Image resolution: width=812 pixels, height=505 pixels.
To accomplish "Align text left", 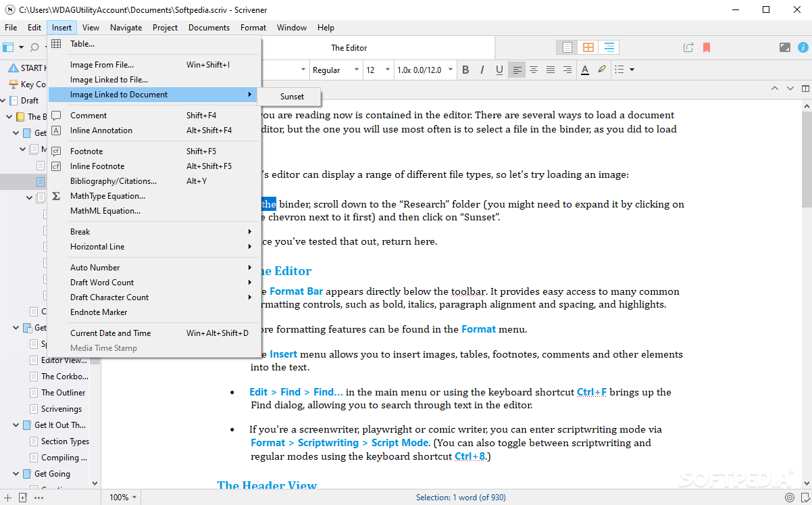I will pos(517,70).
